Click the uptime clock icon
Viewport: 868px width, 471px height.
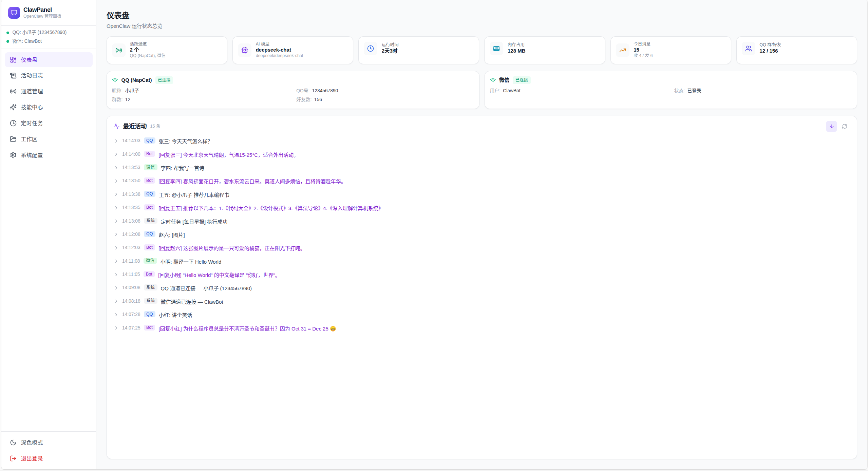[371, 49]
